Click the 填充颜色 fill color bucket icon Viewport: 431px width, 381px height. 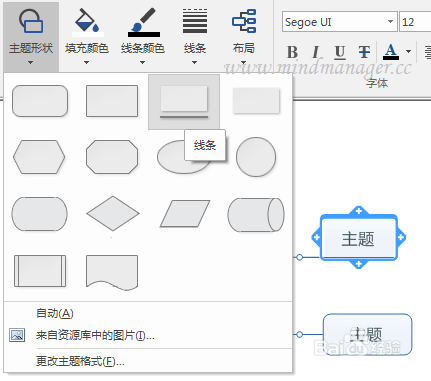87,21
